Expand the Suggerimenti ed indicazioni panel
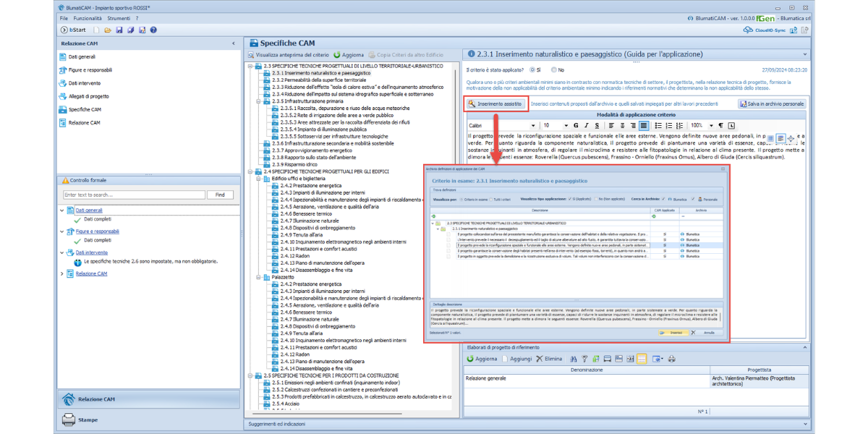 point(805,424)
